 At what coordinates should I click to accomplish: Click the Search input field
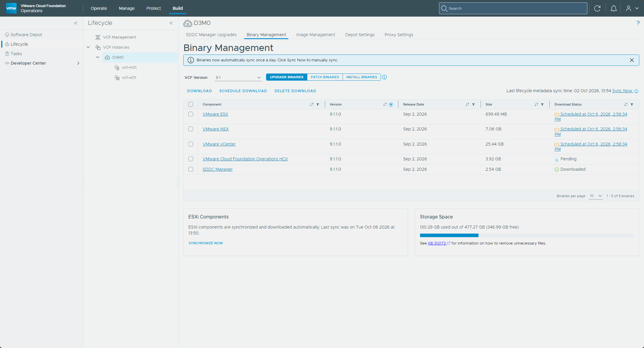pyautogui.click(x=513, y=8)
